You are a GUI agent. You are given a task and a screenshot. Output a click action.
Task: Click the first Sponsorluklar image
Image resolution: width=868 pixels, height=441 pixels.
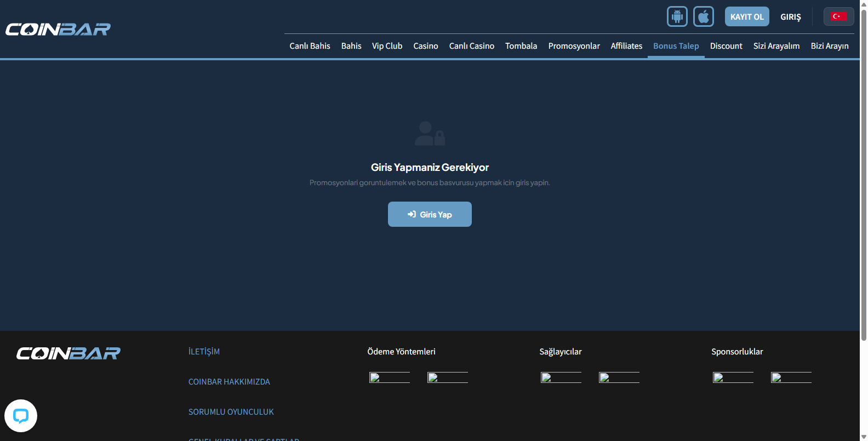coord(733,377)
